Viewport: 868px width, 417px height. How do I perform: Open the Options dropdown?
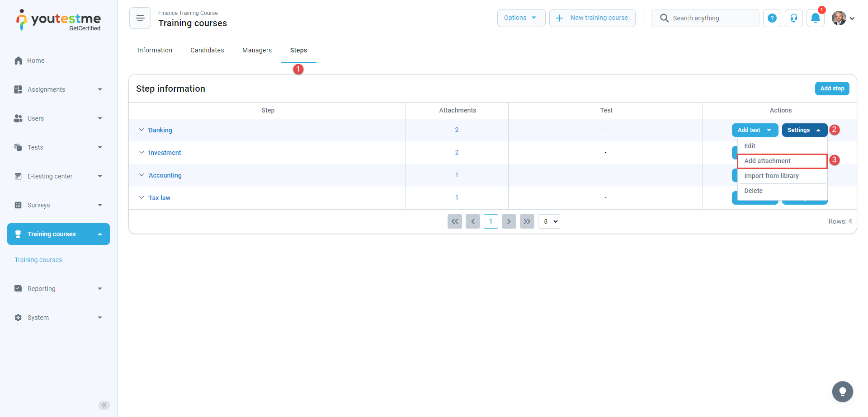[521, 18]
